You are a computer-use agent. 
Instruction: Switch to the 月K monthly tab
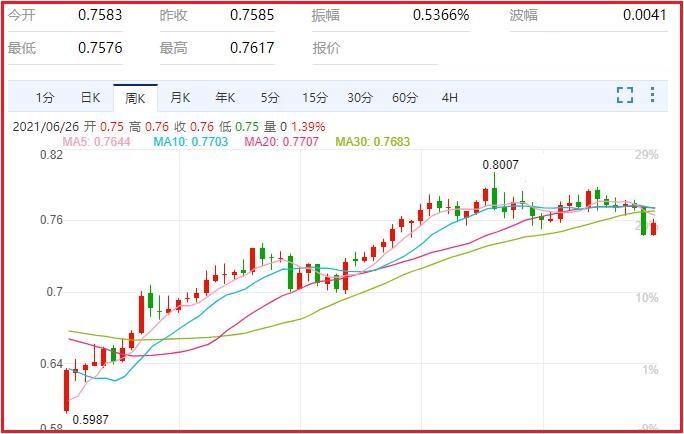180,98
